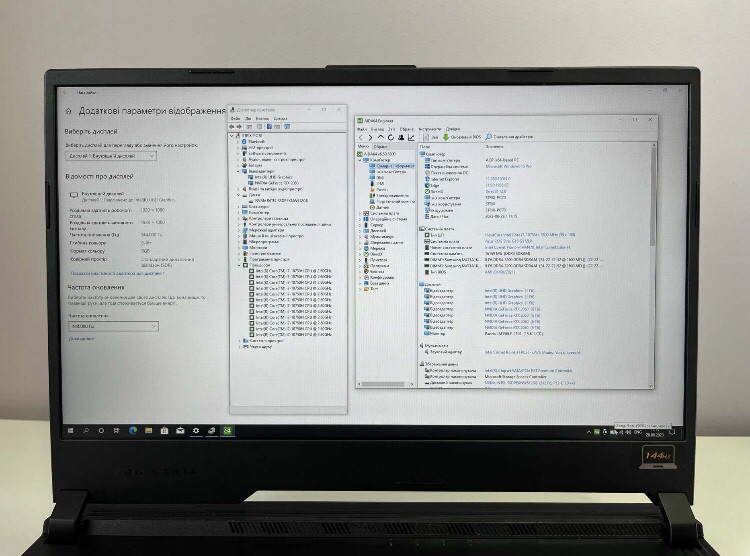
Task: Open the taskbar search icon
Action: (x=88, y=429)
